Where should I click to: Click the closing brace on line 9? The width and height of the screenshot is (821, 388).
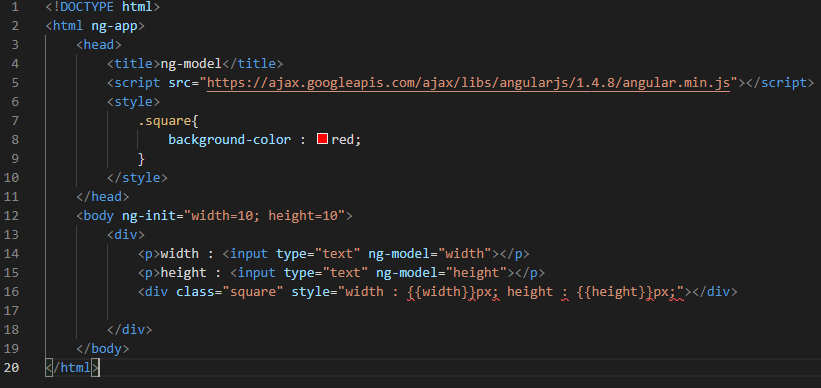(x=141, y=159)
